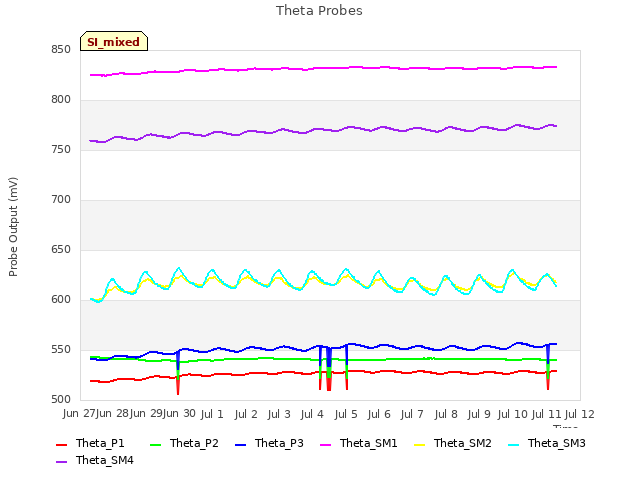The image size is (640, 480).
Task: Click the magenta Theta_SM1 legend swatch
Action: (326, 444)
